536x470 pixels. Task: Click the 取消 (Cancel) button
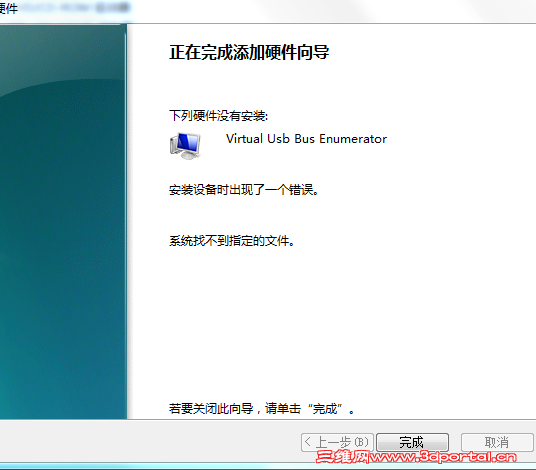coord(497,442)
